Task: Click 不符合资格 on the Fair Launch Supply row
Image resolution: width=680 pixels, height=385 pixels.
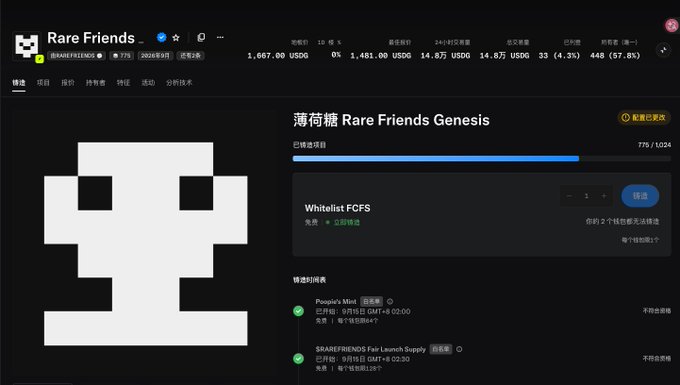Action: [657, 359]
